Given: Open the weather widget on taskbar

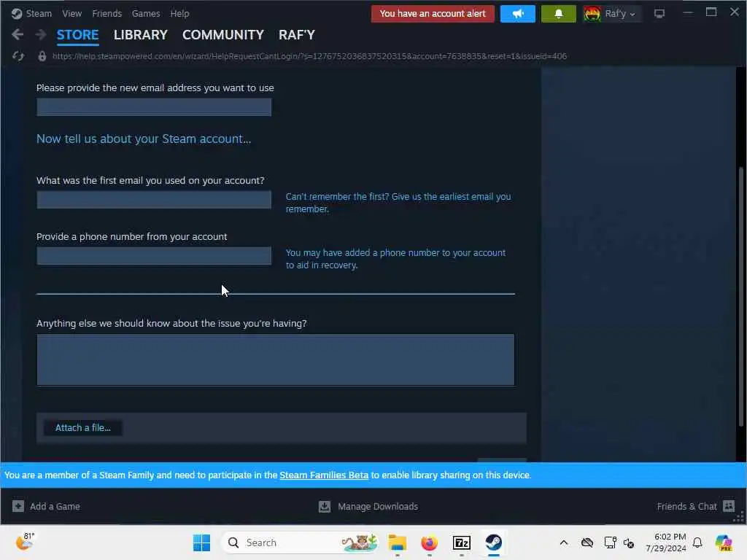Looking at the screenshot, I should click(25, 542).
